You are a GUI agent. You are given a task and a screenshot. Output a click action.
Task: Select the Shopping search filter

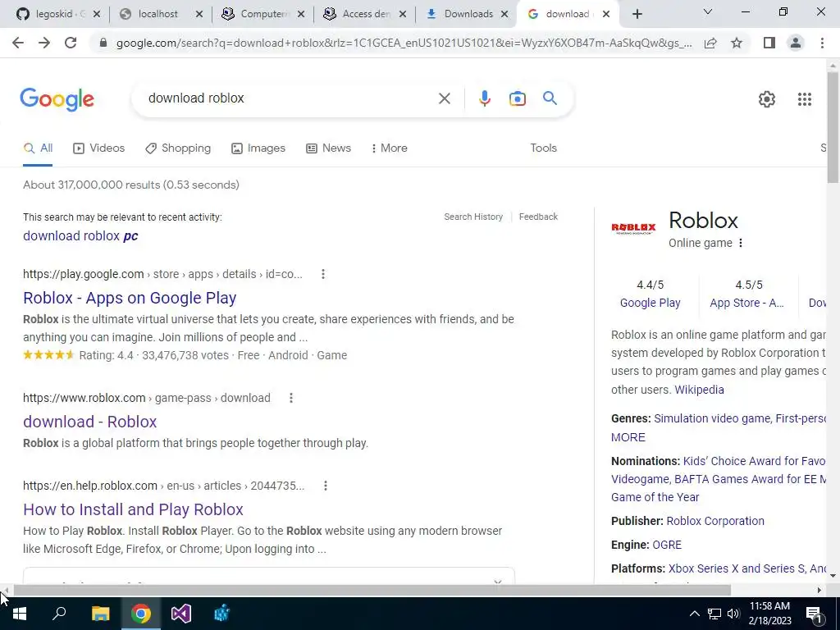[178, 148]
